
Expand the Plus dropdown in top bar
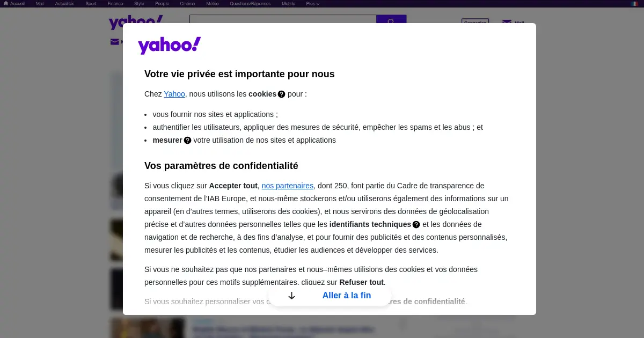(313, 3)
